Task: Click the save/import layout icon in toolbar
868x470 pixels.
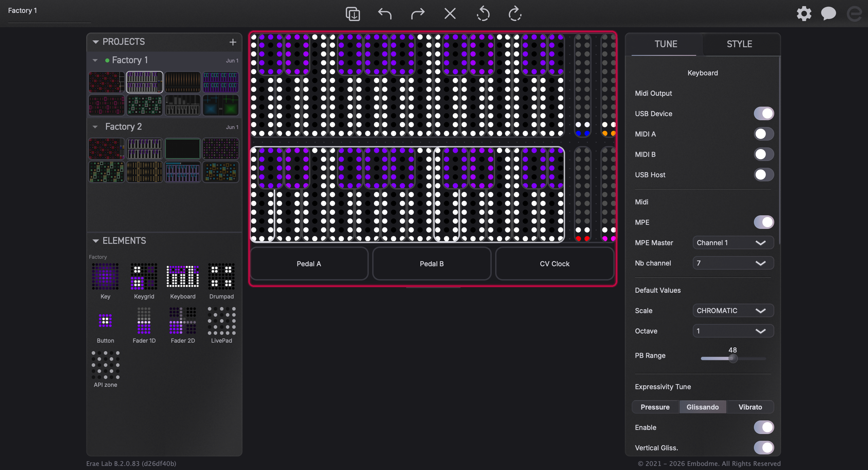Action: pos(352,14)
